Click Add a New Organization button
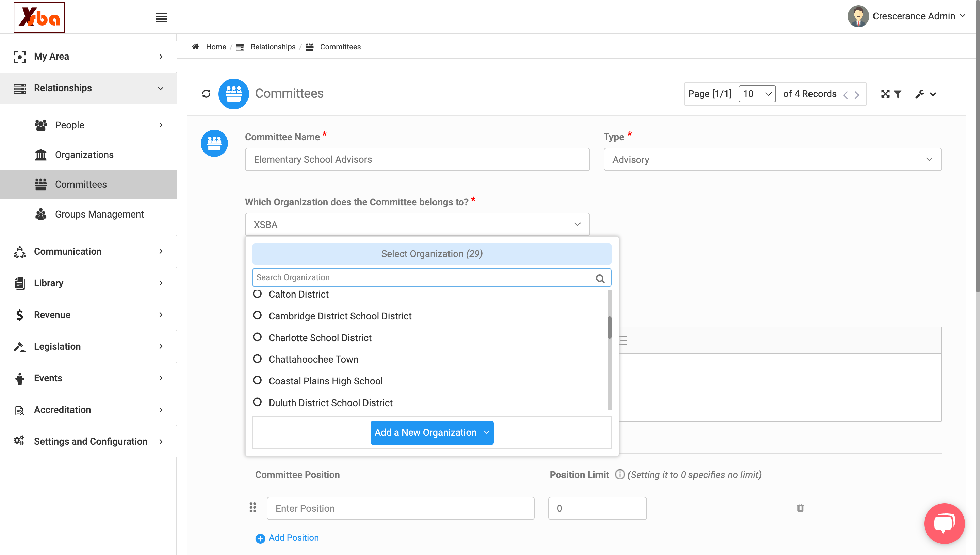 pyautogui.click(x=432, y=433)
